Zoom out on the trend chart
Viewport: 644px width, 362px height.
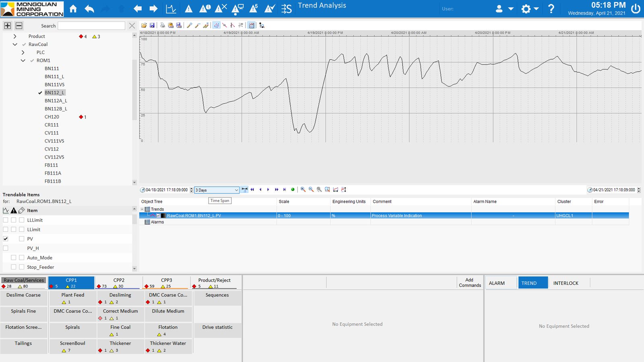[x=311, y=189]
